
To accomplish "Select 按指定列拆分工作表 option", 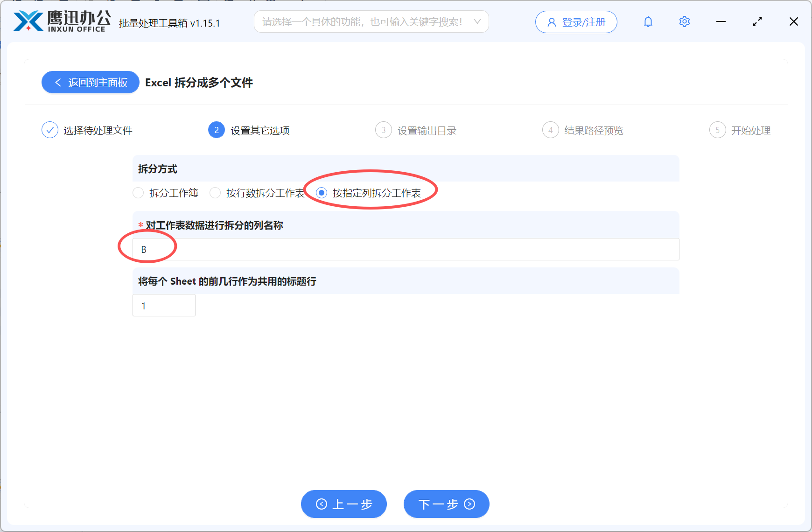I will point(322,193).
